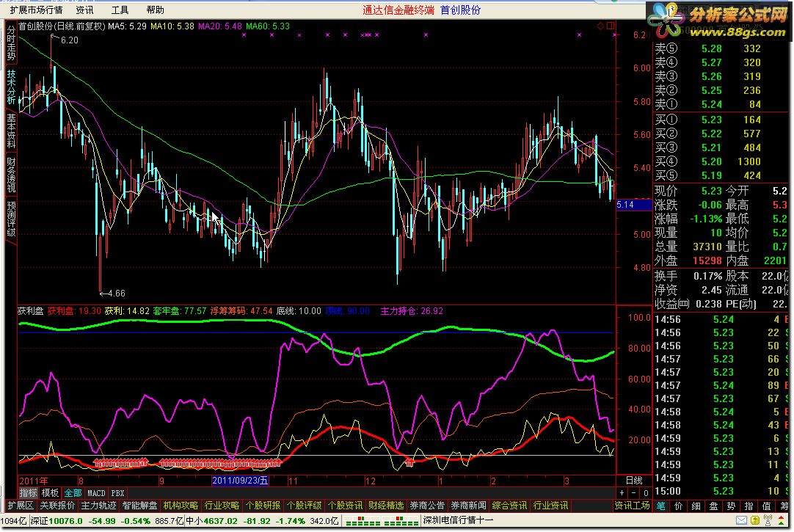Open the 券商新闻 bottom tab

[x=468, y=506]
